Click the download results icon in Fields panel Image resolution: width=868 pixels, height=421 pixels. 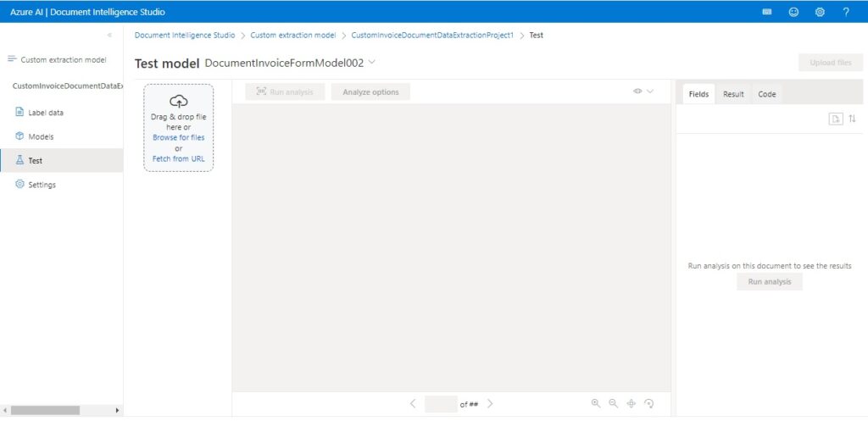click(836, 119)
